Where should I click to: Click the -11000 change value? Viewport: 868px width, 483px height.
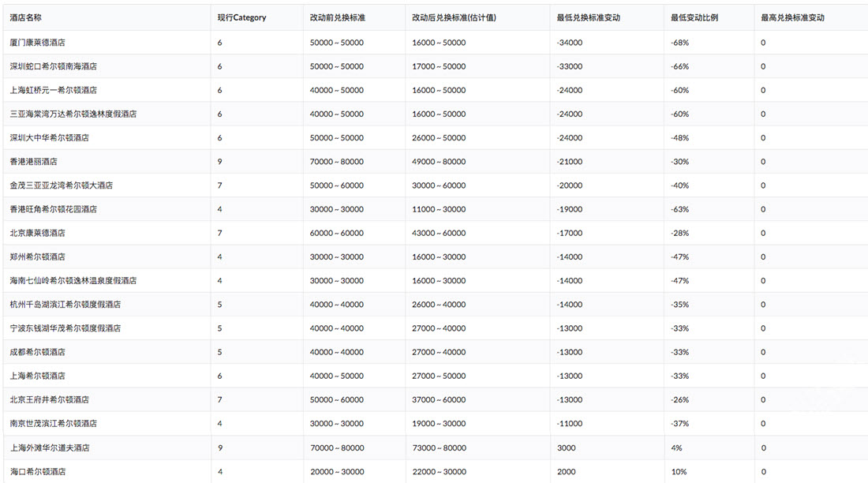pos(570,423)
